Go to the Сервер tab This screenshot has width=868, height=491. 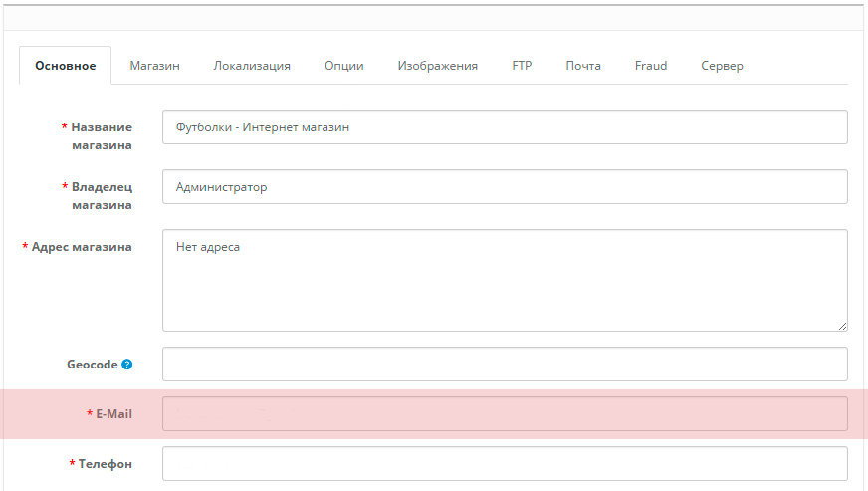(x=722, y=66)
